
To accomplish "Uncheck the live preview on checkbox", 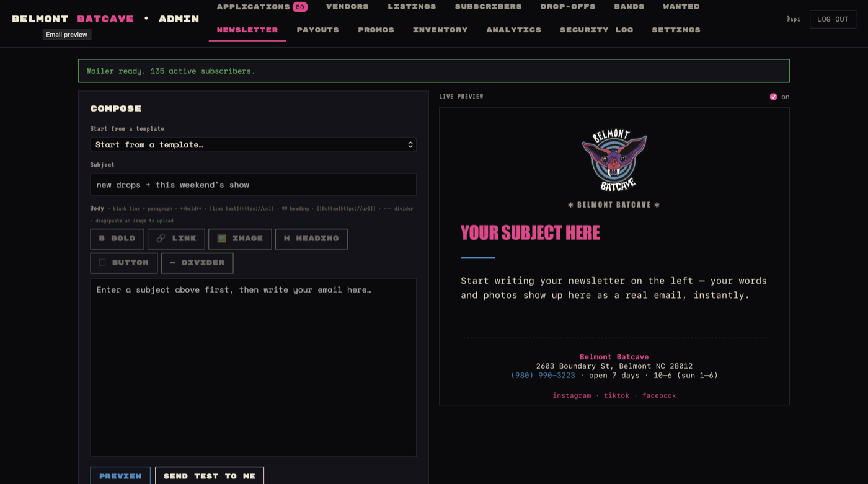I will [x=773, y=97].
